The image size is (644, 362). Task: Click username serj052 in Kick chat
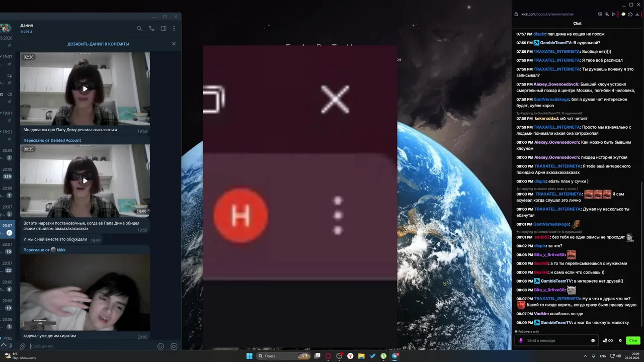pos(542,237)
